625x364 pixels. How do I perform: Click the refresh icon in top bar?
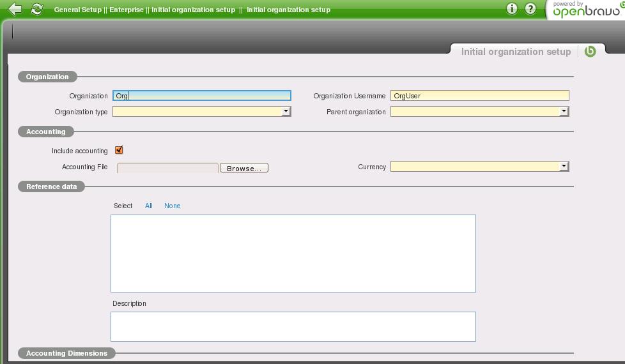pos(37,9)
